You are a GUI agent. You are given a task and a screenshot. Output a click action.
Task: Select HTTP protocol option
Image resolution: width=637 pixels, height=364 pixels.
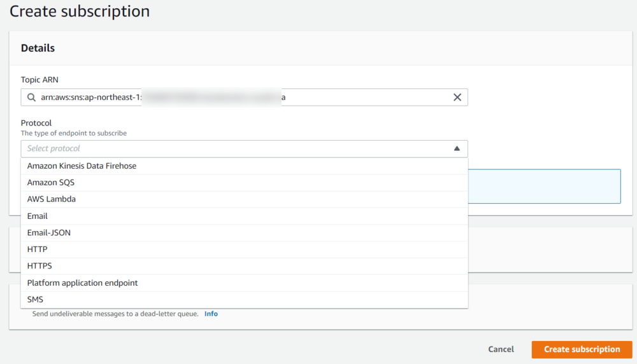click(x=244, y=249)
